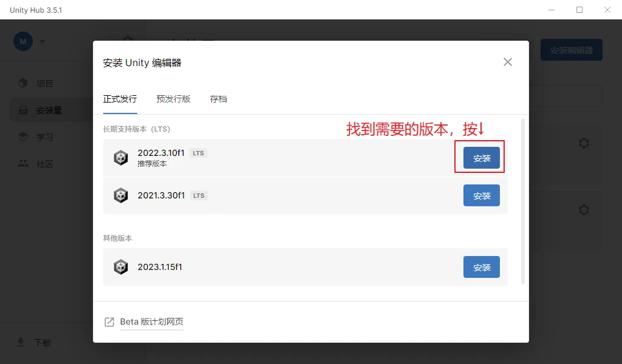Click Unity cube icon for 2022.3.10f1

[x=121, y=158]
